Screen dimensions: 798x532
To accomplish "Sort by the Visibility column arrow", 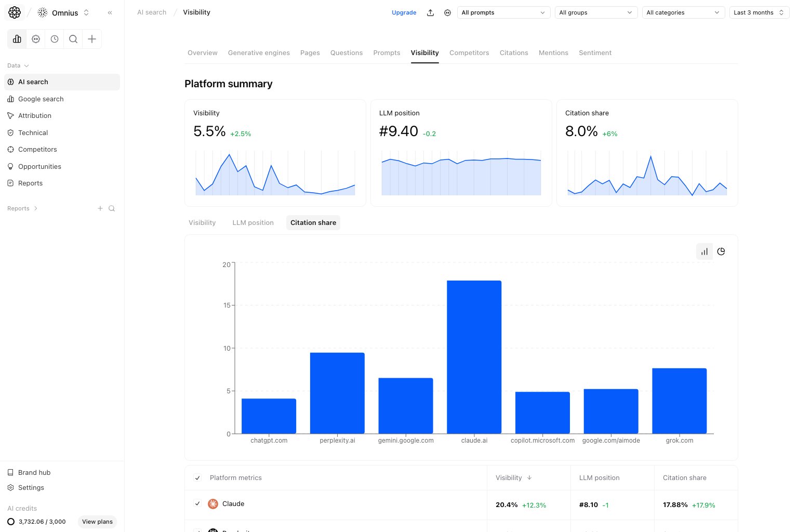I will click(529, 478).
